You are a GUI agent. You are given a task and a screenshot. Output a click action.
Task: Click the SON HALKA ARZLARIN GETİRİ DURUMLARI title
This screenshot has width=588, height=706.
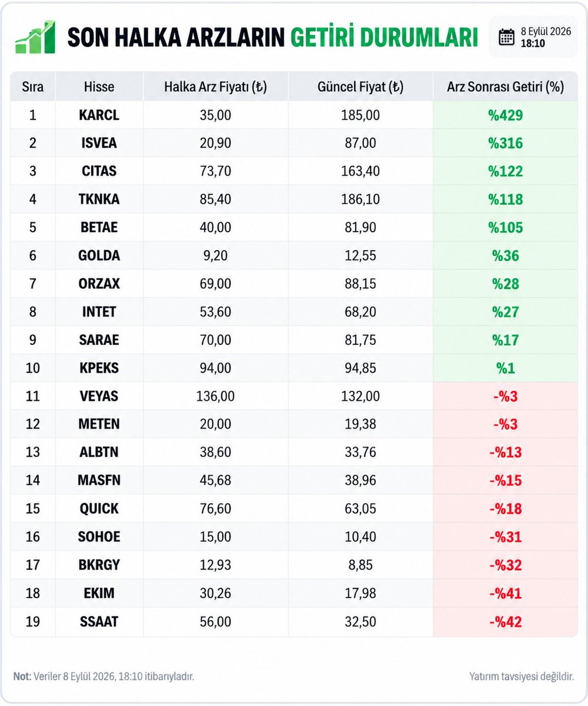coord(272,38)
